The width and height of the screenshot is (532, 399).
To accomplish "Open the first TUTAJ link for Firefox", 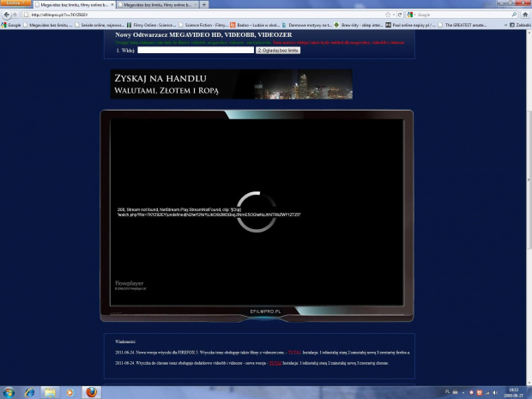I will click(x=294, y=353).
